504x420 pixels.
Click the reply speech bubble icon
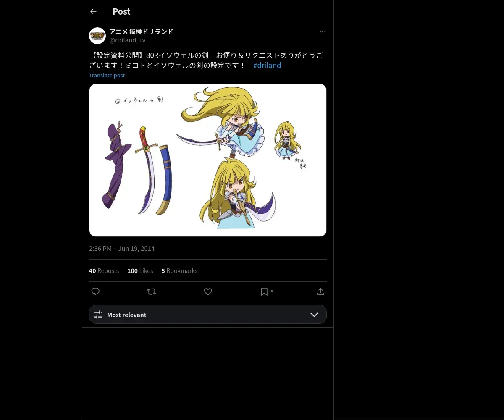pos(96,291)
